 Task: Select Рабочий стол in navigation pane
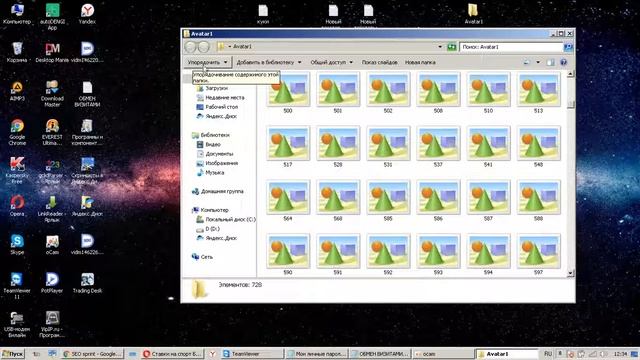click(x=217, y=107)
